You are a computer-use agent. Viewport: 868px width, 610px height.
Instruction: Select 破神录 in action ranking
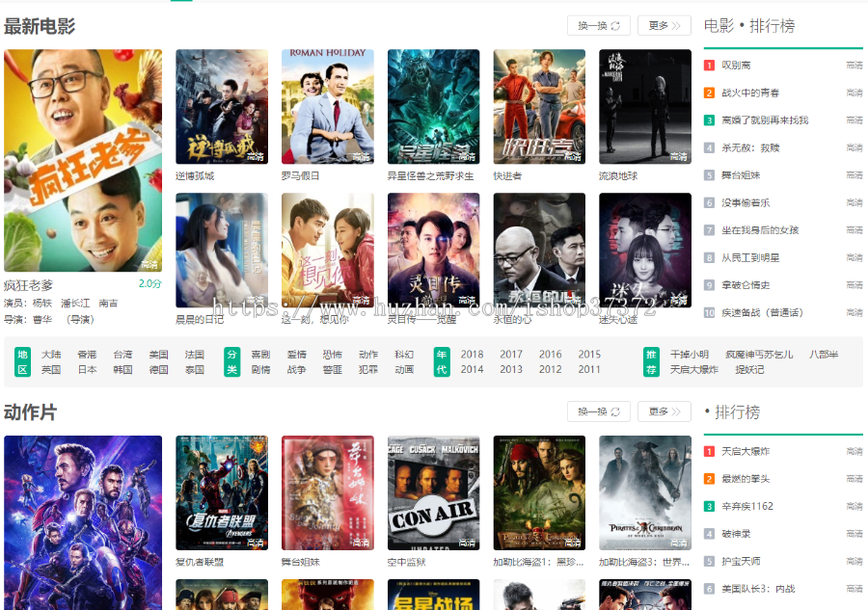(736, 534)
